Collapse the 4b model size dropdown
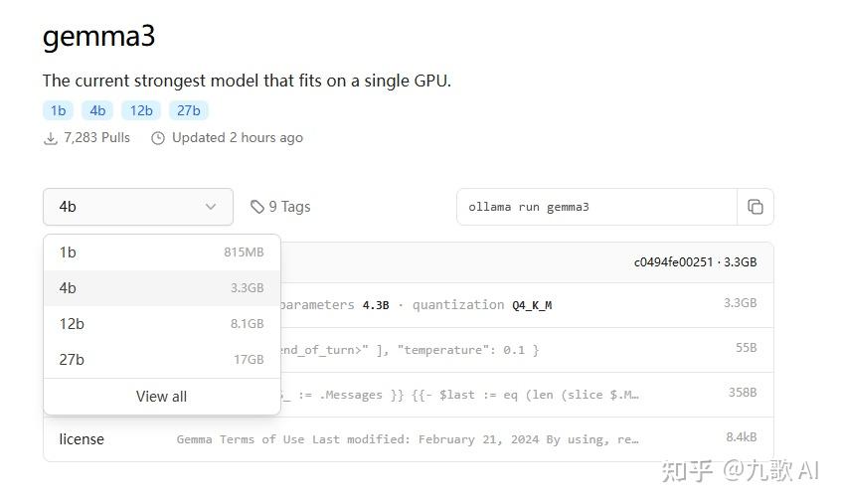The height and width of the screenshot is (504, 841). tap(138, 207)
